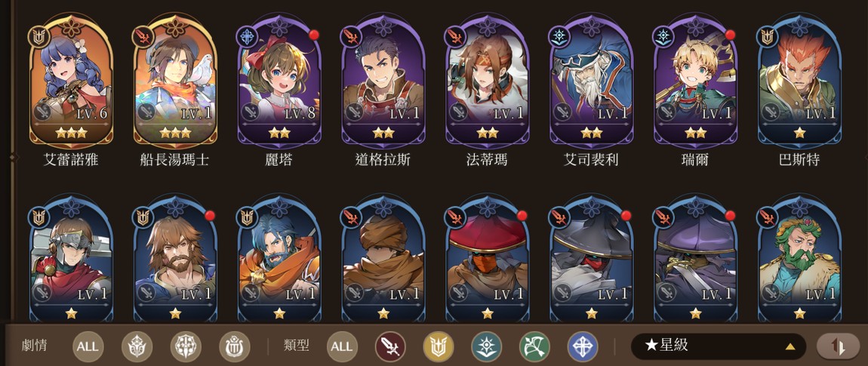Select the teal mage type filter
The image size is (868, 366).
pos(487,346)
